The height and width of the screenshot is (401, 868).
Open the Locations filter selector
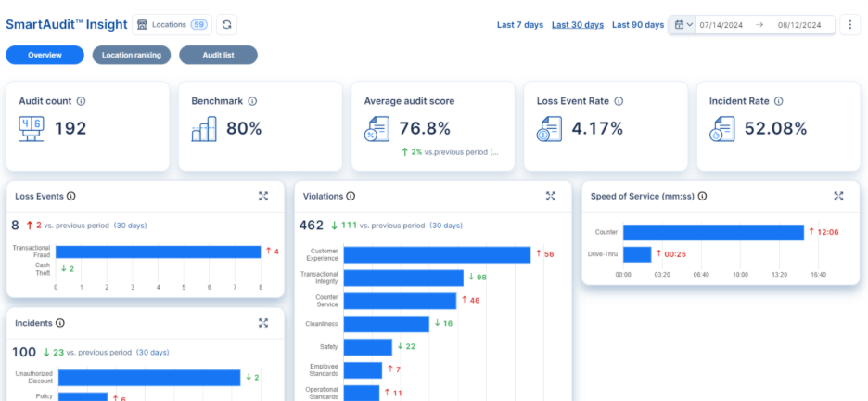click(172, 24)
